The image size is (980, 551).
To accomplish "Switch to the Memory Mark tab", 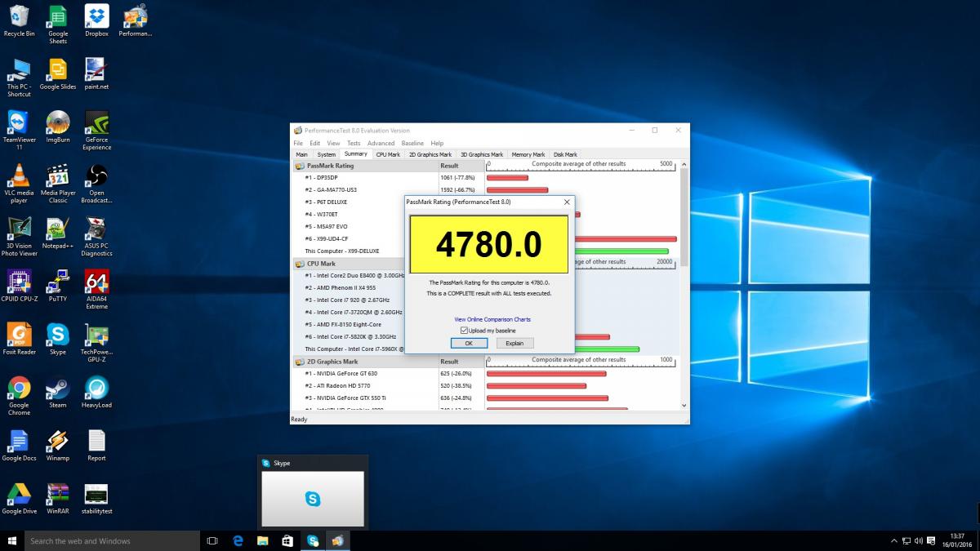I will coord(528,154).
